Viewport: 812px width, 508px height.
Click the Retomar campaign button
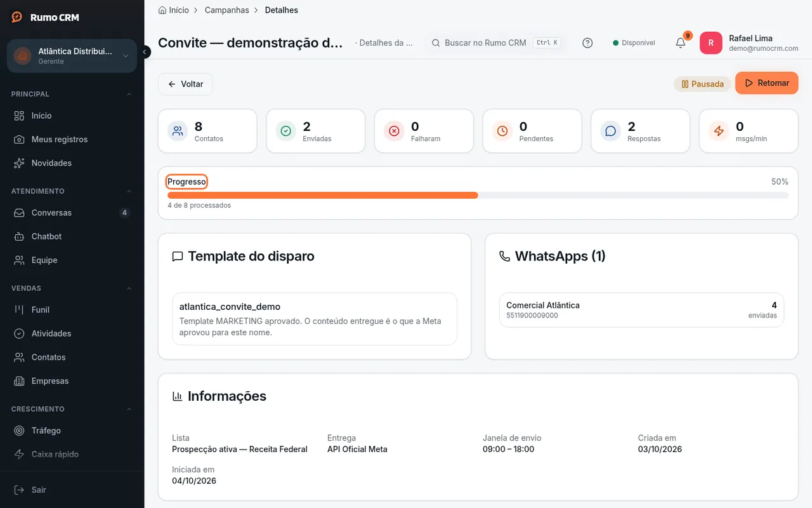click(766, 83)
